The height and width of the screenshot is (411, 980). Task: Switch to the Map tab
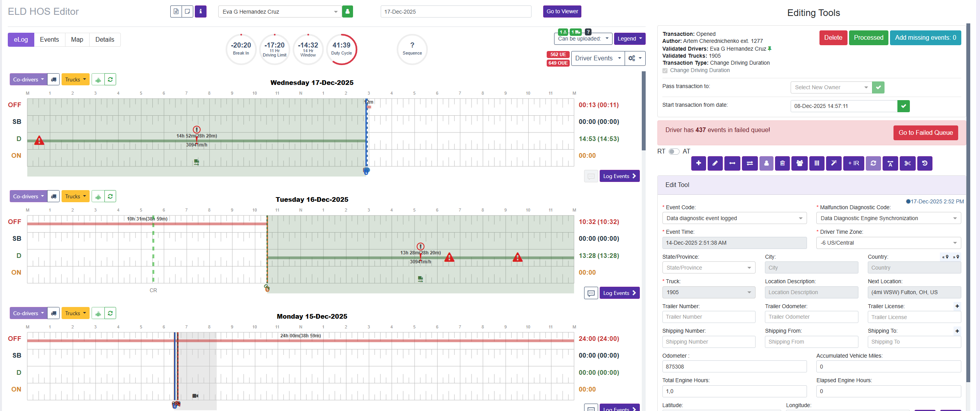[x=77, y=40]
